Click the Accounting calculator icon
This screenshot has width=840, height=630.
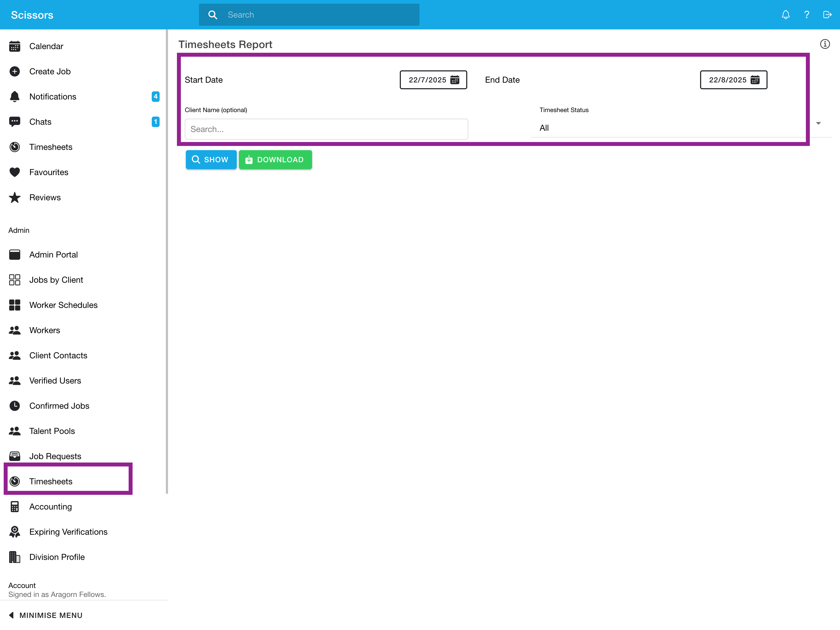14,507
